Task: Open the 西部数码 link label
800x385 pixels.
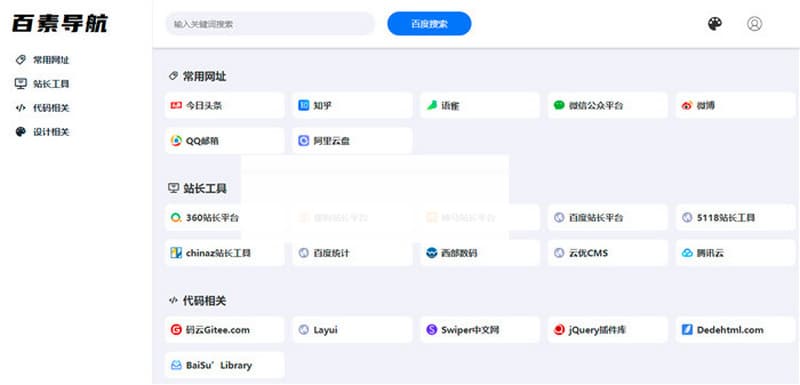Action: coord(459,253)
